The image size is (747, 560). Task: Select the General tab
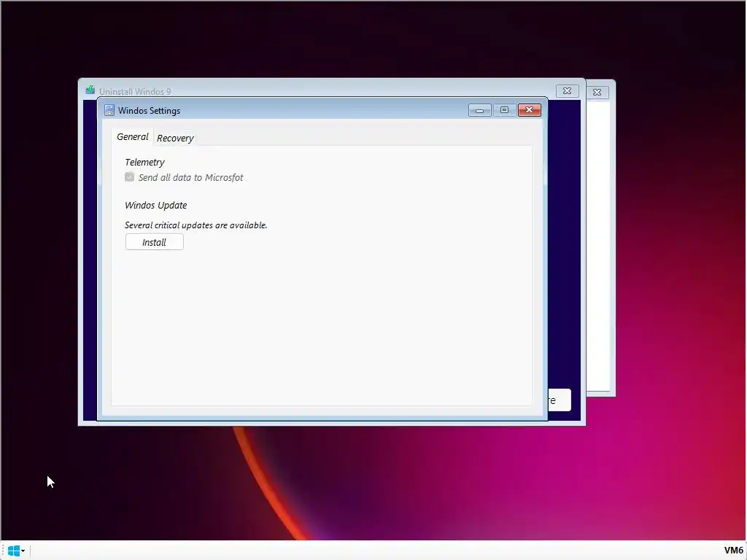point(133,136)
